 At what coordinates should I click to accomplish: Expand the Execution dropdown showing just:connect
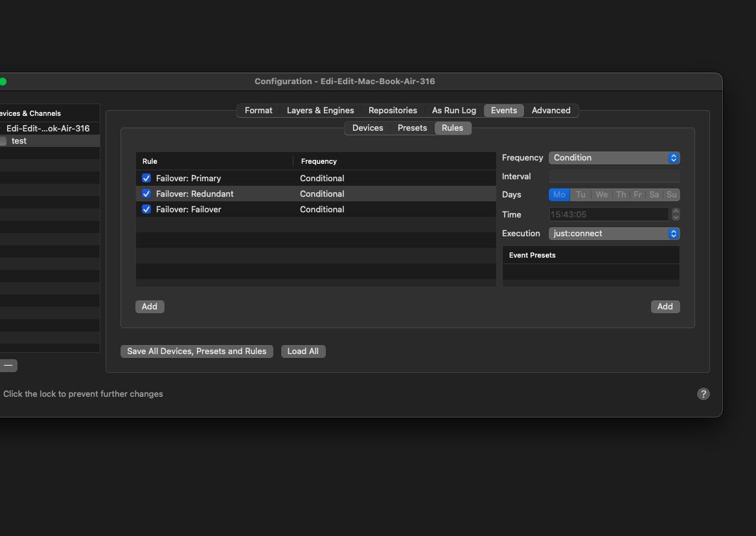point(613,234)
